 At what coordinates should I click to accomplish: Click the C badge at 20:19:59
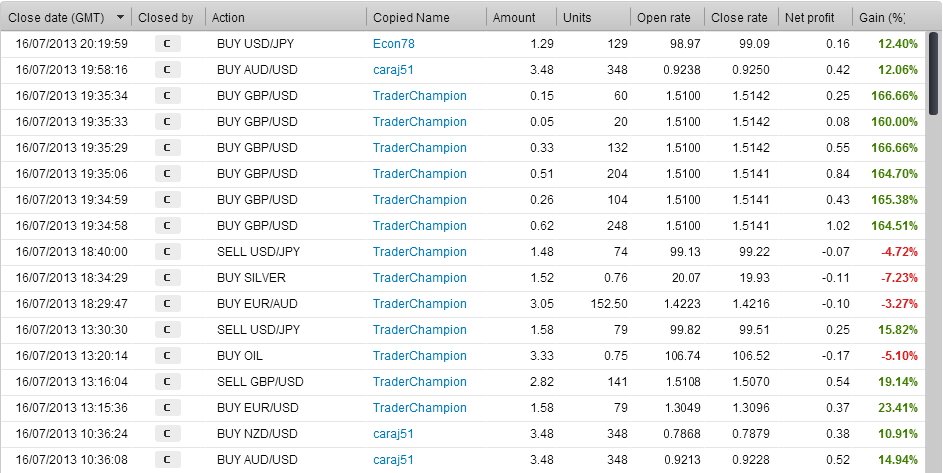[167, 44]
